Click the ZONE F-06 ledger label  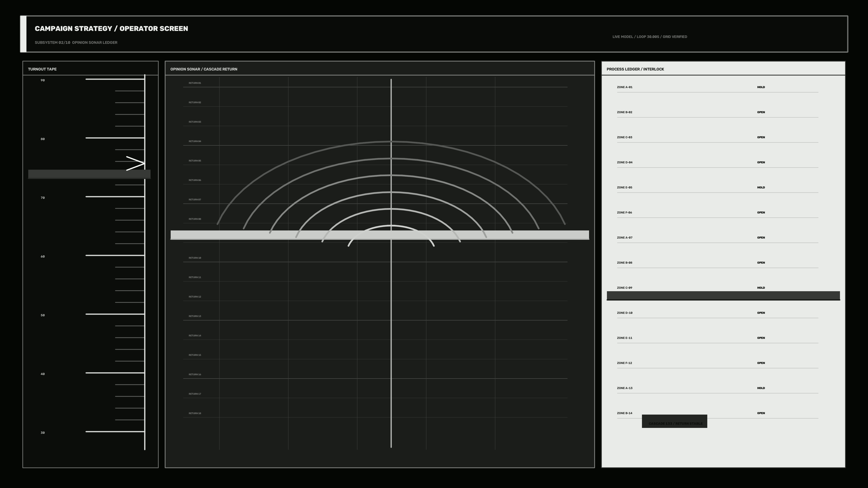625,213
